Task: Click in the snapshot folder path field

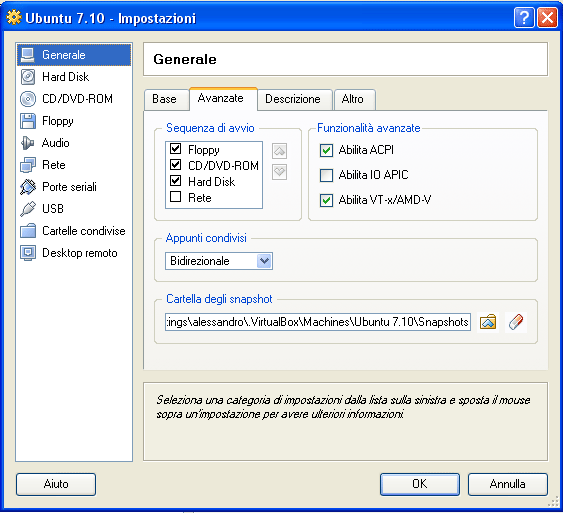Action: click(x=318, y=322)
